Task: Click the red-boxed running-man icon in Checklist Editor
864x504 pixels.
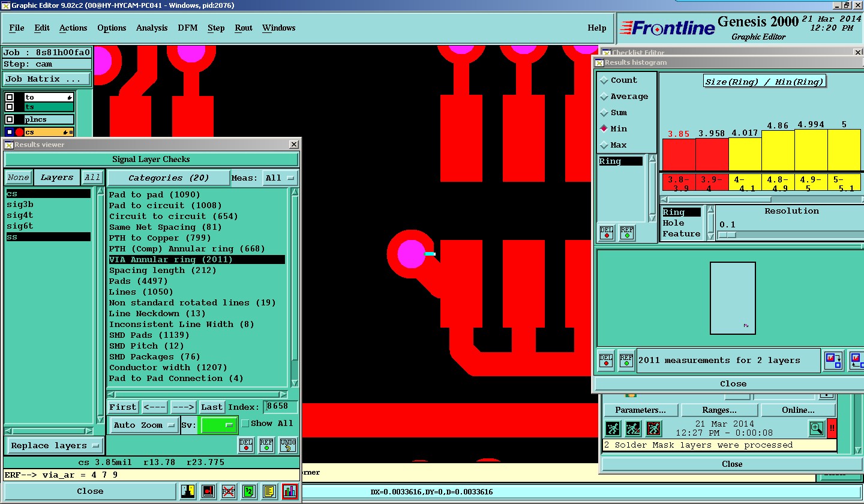Action: (x=653, y=428)
